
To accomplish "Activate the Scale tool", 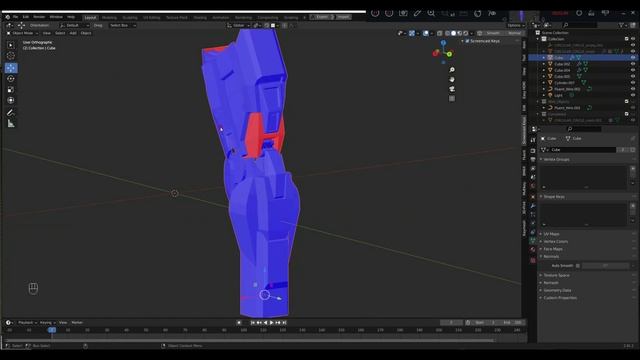I will click(x=11, y=89).
